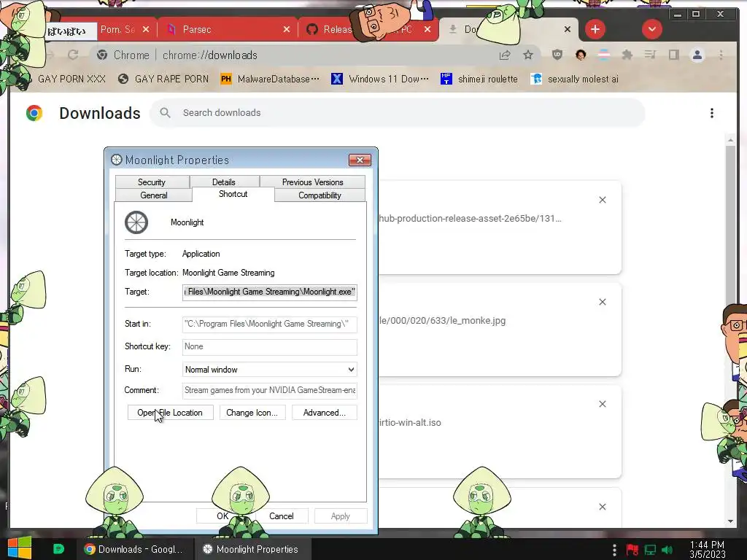Click the Search downloads field
Viewport: 747px width, 560px height.
point(398,113)
